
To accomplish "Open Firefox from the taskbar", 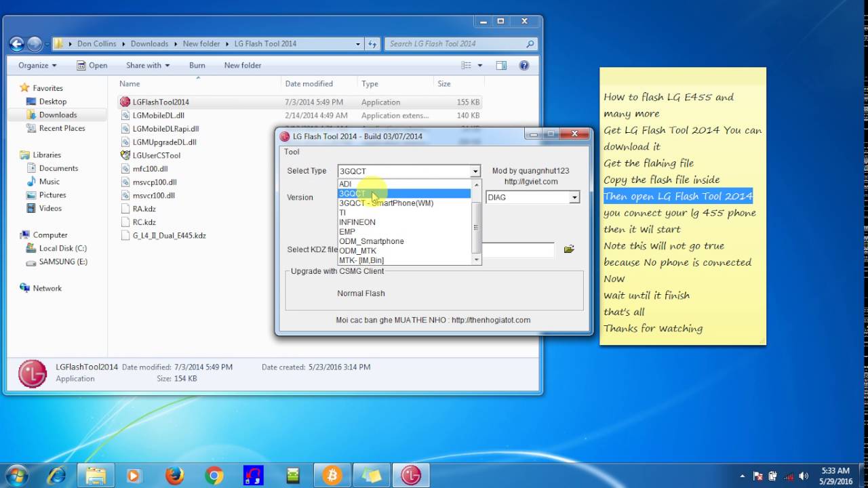I will [175, 476].
